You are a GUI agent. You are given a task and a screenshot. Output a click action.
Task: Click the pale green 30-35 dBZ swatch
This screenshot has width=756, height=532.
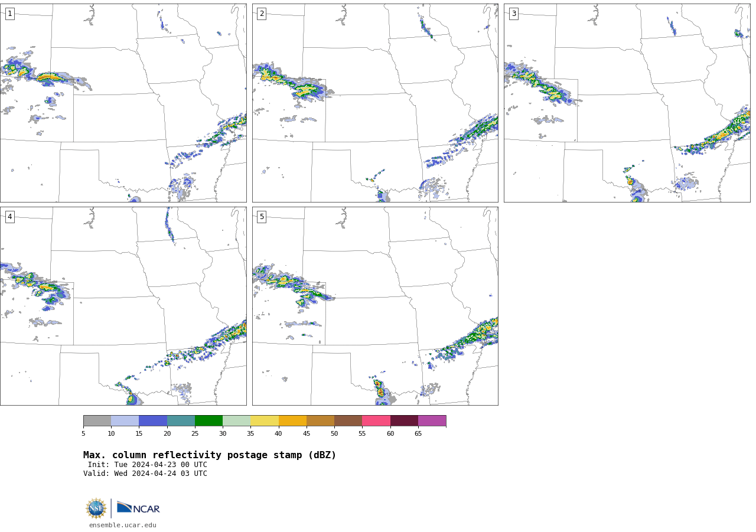(x=237, y=421)
